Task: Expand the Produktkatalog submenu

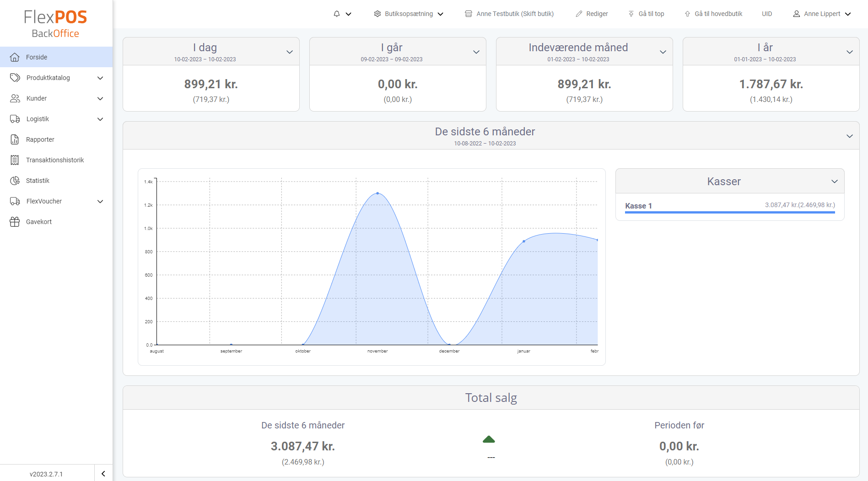Action: 100,78
